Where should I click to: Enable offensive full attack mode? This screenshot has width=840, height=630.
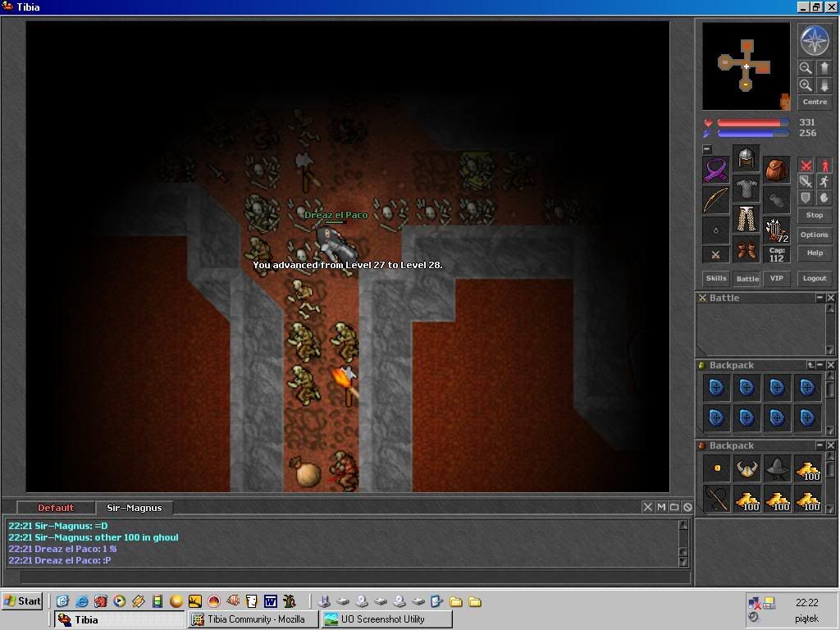[x=806, y=166]
